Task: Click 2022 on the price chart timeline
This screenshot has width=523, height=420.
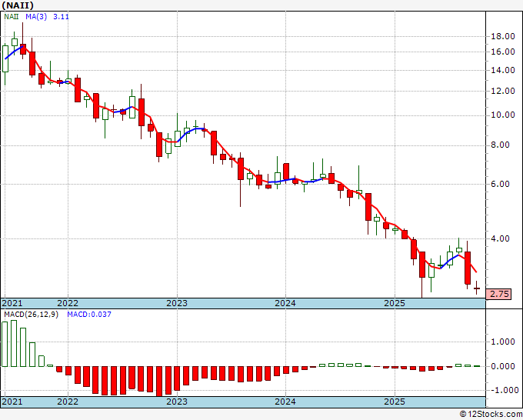Action: pos(68,303)
